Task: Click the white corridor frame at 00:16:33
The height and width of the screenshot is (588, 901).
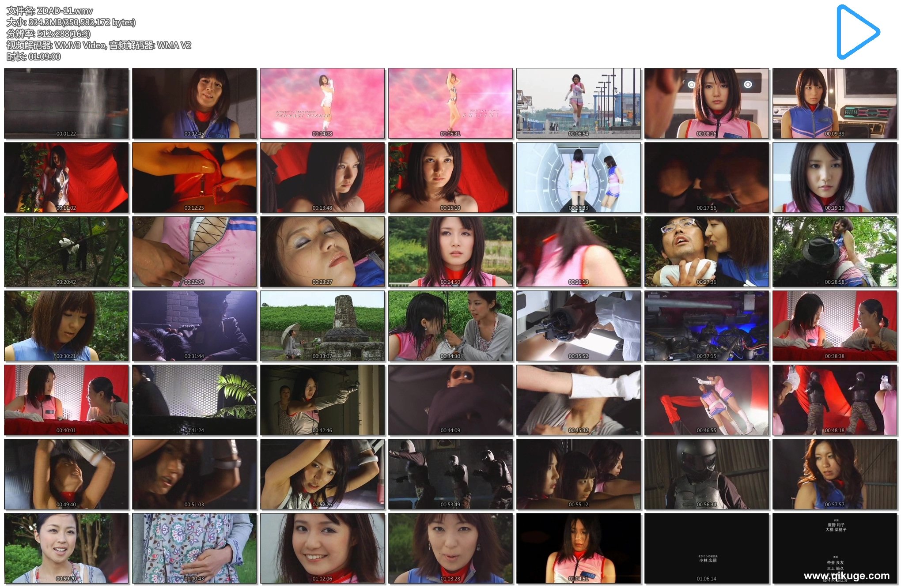Action: (579, 177)
